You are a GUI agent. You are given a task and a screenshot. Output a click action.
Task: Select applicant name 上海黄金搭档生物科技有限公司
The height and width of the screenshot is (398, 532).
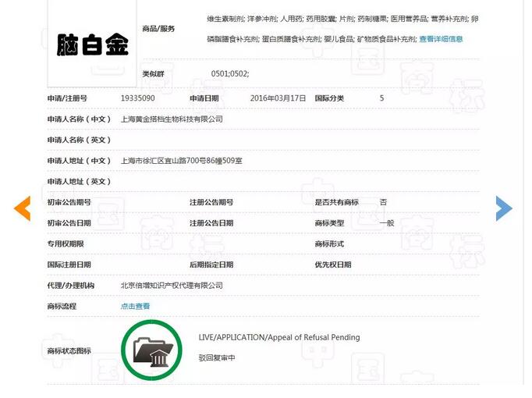[172, 119]
